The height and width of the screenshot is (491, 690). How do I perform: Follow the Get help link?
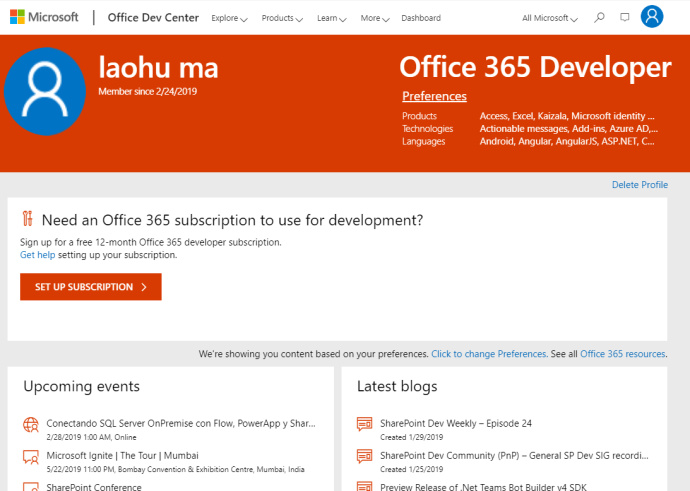(38, 255)
